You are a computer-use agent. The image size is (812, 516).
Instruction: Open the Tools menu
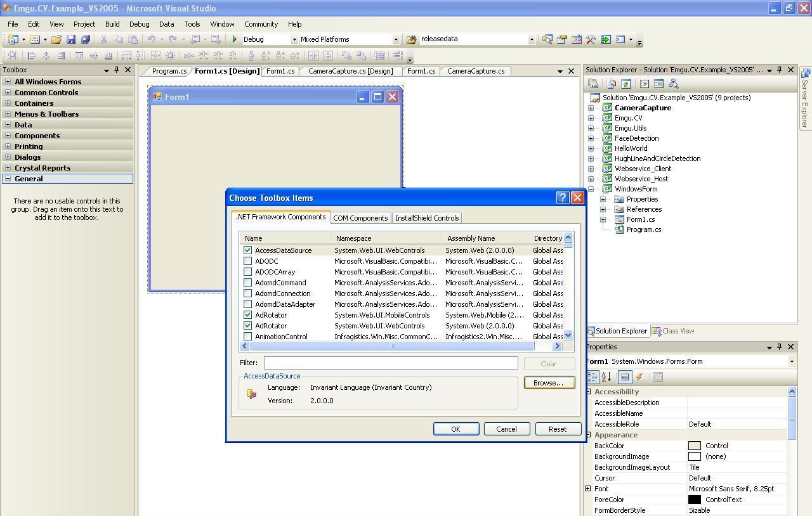pos(192,24)
